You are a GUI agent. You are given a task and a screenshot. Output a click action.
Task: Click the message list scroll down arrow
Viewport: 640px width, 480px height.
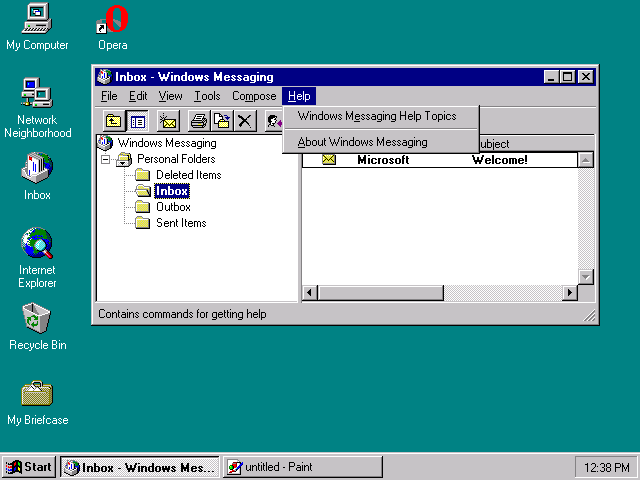tap(586, 277)
